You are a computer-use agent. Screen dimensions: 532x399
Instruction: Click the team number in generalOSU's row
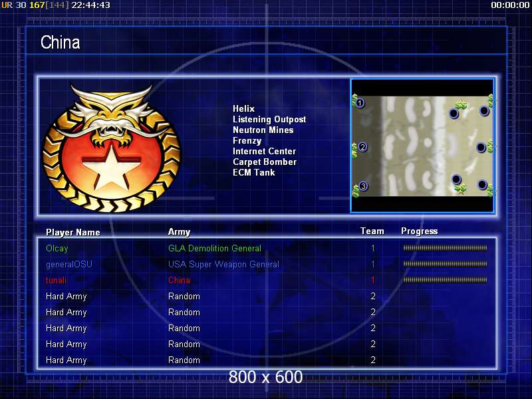click(373, 264)
